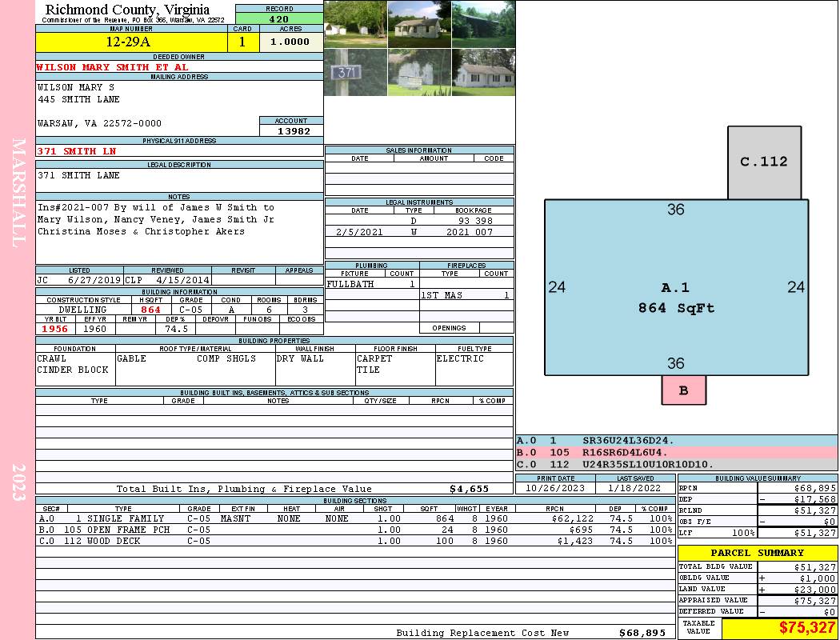Viewport: 840px width, 640px height.
Task: Click the account number 13982
Action: click(x=292, y=130)
